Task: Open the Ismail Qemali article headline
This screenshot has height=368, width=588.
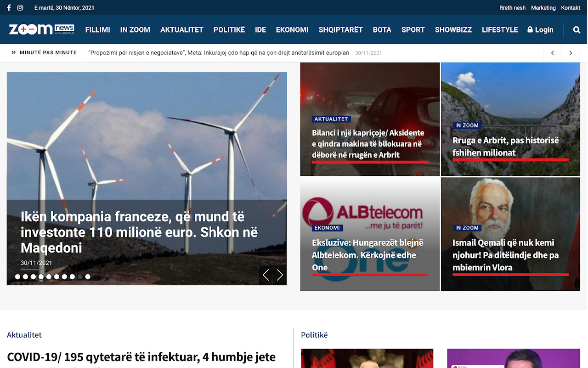Action: (506, 255)
